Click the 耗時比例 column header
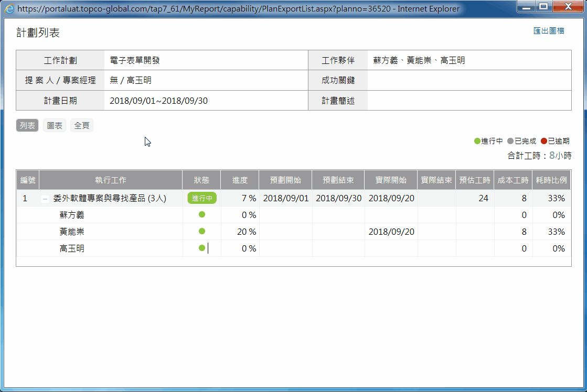Viewport: 587px width, 392px height. [551, 180]
